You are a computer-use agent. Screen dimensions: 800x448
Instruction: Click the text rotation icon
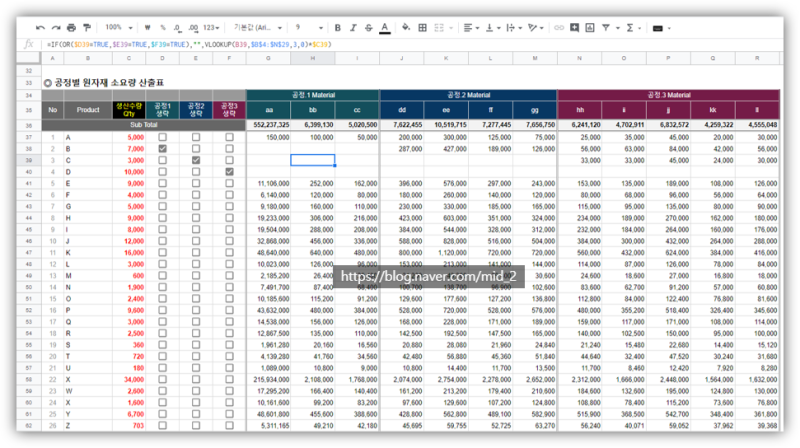[x=533, y=28]
